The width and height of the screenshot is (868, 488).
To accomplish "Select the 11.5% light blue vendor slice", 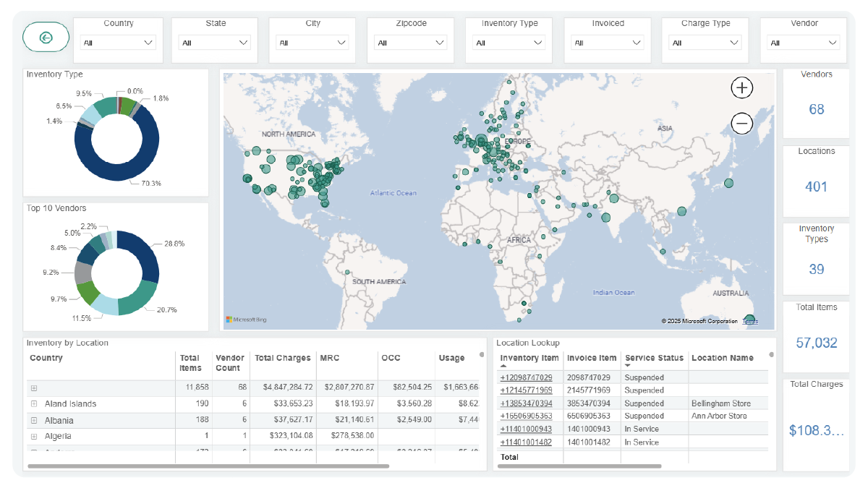I will 105,305.
